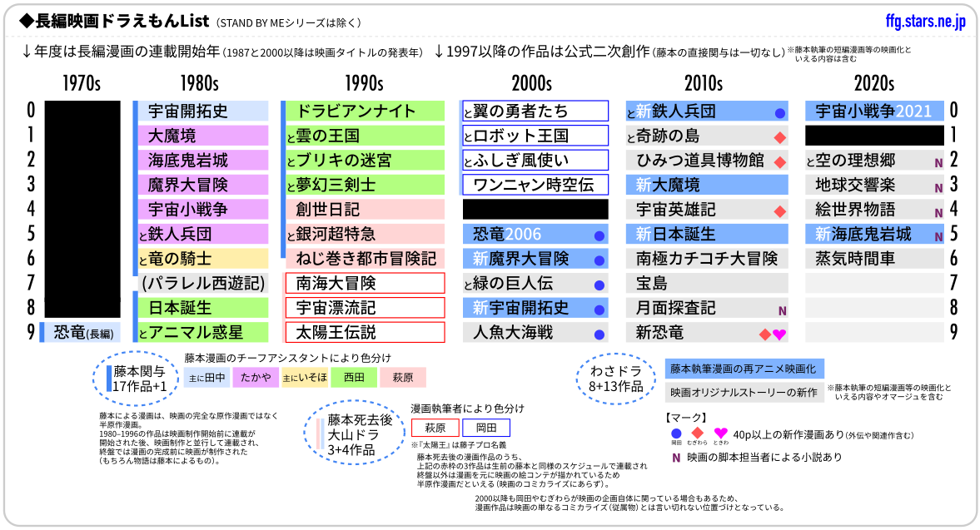
Task: Select the red-bordered 萩原 author box
Action: click(x=435, y=428)
